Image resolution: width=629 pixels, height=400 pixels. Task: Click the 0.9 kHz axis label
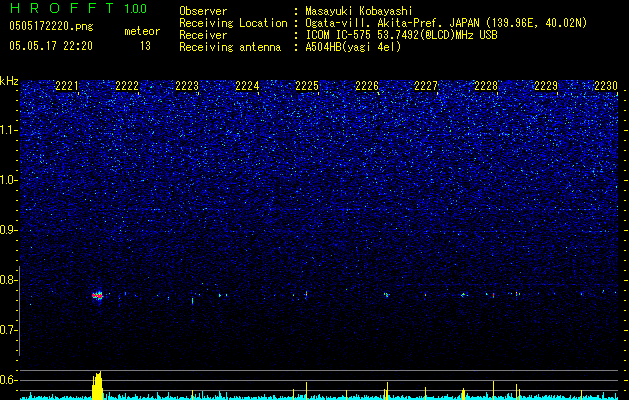coord(9,230)
